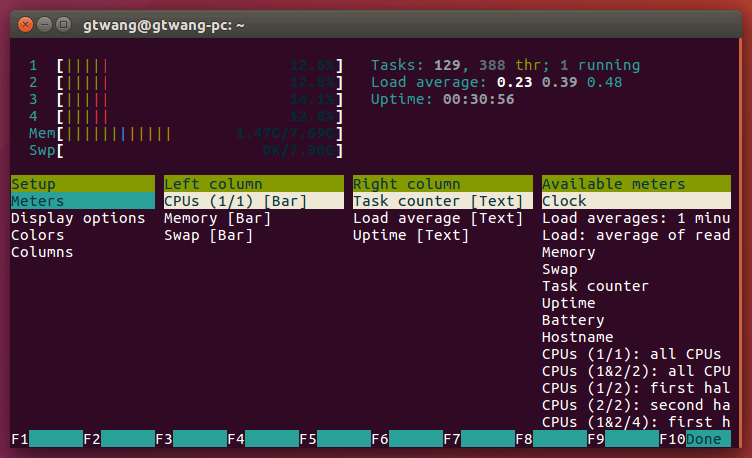Highlight Task counter [Text] in Right column
The width and height of the screenshot is (752, 458).
click(437, 201)
